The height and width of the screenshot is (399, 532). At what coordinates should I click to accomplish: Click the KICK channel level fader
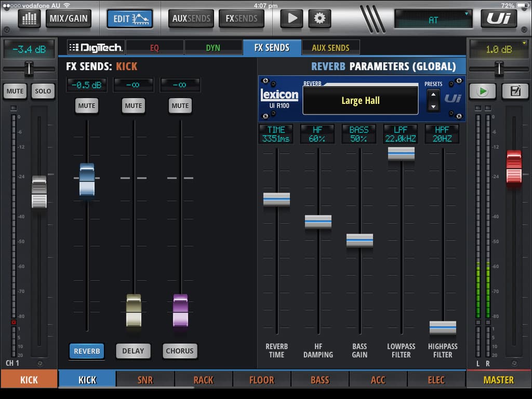pos(39,192)
